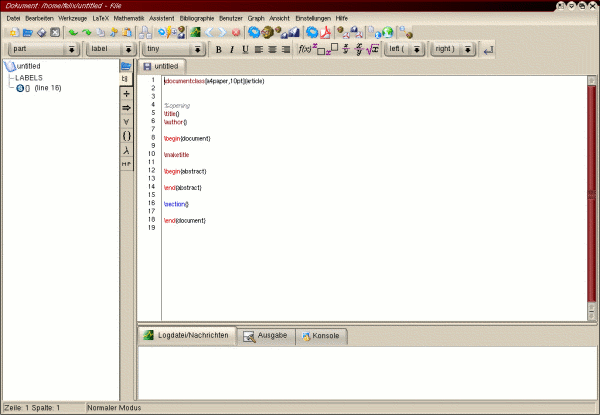Switch to the Konsole tab
The width and height of the screenshot is (600, 415).
tap(321, 336)
